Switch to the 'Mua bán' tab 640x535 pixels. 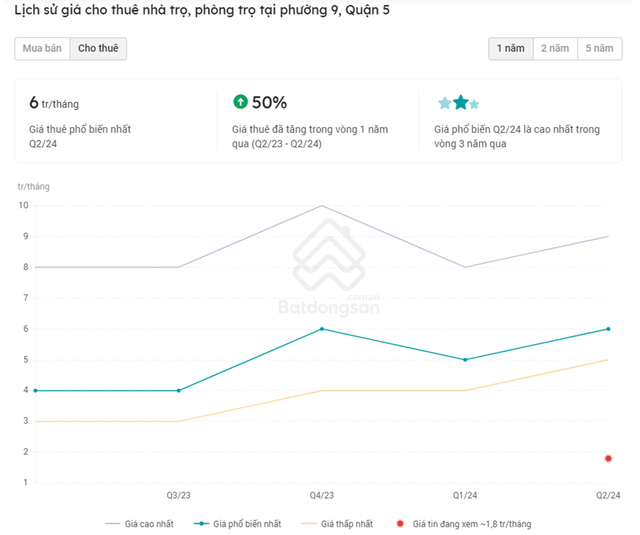point(42,48)
